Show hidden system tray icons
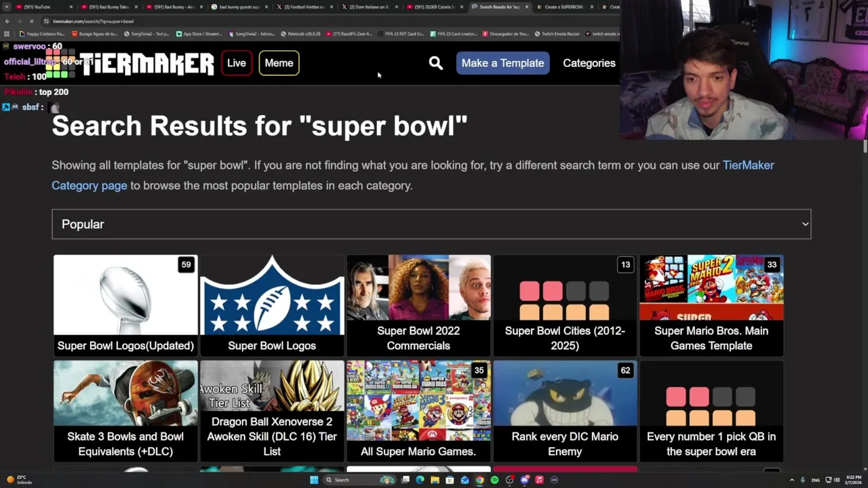 (791, 480)
